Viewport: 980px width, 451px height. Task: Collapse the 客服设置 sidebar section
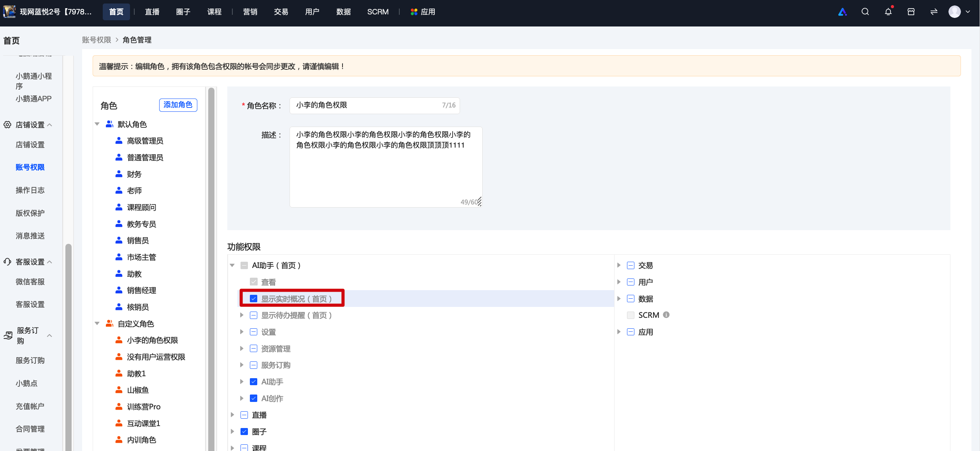[x=49, y=262]
